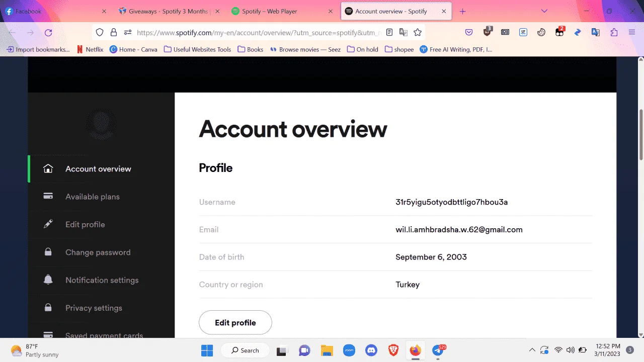
Task: Click the date of birth September 6, 2003
Action: [431, 257]
